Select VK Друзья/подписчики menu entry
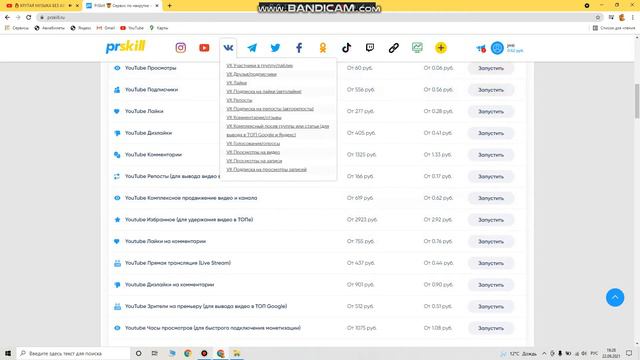This screenshot has height=360, width=640. tap(251, 74)
